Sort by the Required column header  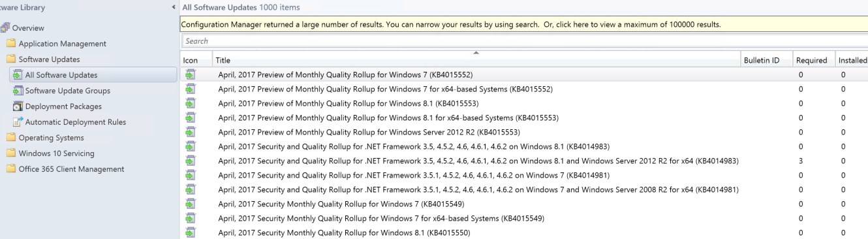(813, 60)
